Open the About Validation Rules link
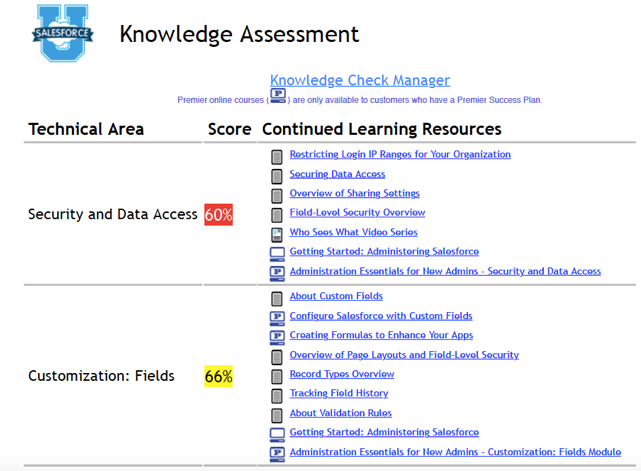This screenshot has height=471, width=641. (341, 413)
